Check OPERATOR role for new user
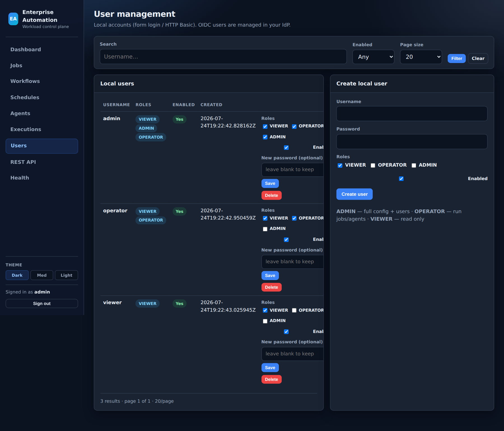Viewport: 504px width, 431px height. coord(373,166)
